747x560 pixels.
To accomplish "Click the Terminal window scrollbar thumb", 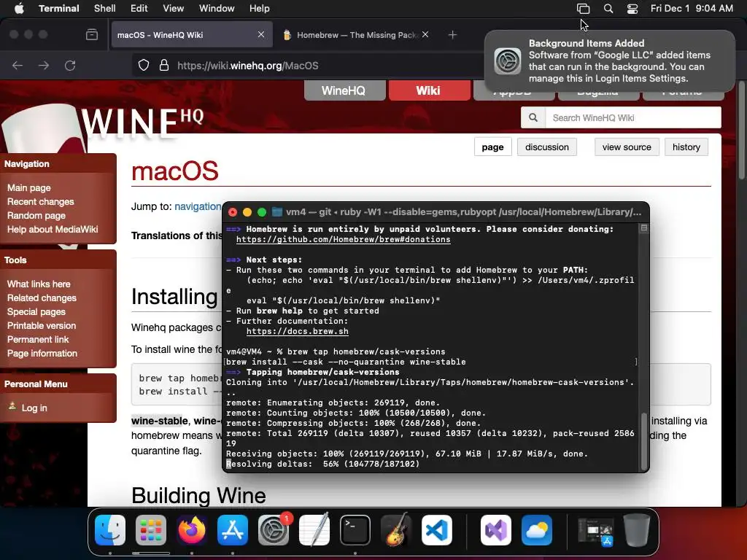I will click(644, 441).
